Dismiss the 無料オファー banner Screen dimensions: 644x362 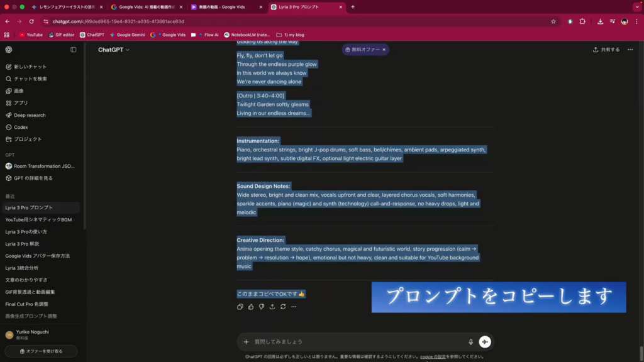coord(384,50)
